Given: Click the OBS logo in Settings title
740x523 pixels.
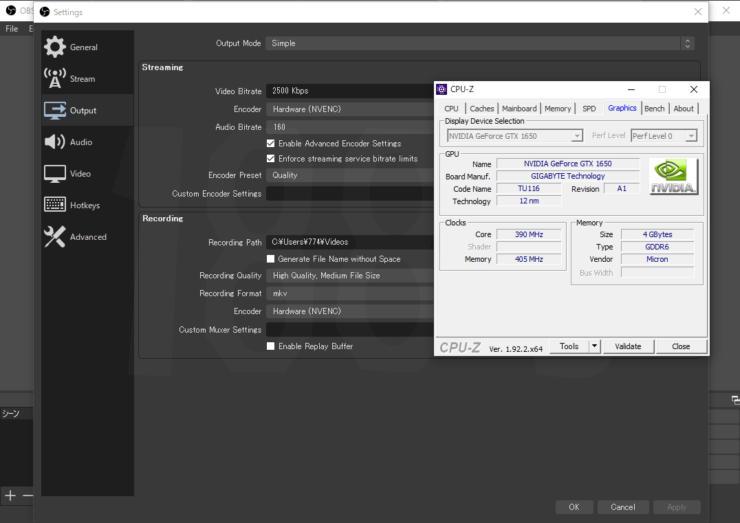Looking at the screenshot, I should tap(45, 12).
